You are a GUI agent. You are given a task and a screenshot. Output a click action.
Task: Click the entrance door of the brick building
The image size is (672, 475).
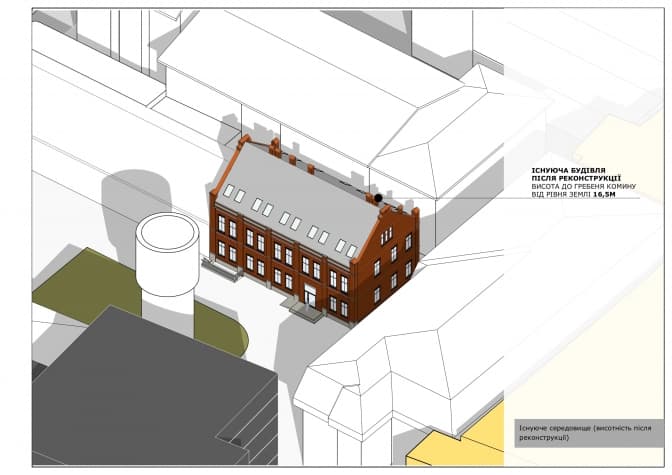[310, 297]
